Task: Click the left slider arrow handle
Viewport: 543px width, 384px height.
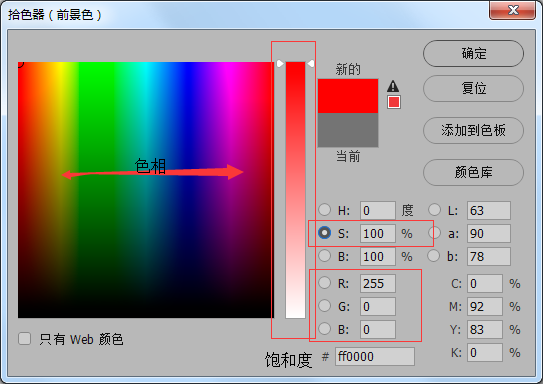Action: coord(280,64)
